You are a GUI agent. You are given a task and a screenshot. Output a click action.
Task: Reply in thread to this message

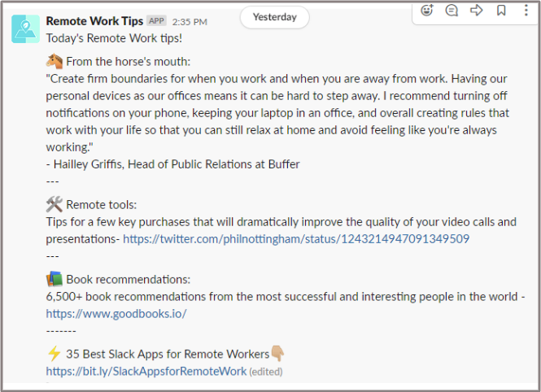pos(452,11)
